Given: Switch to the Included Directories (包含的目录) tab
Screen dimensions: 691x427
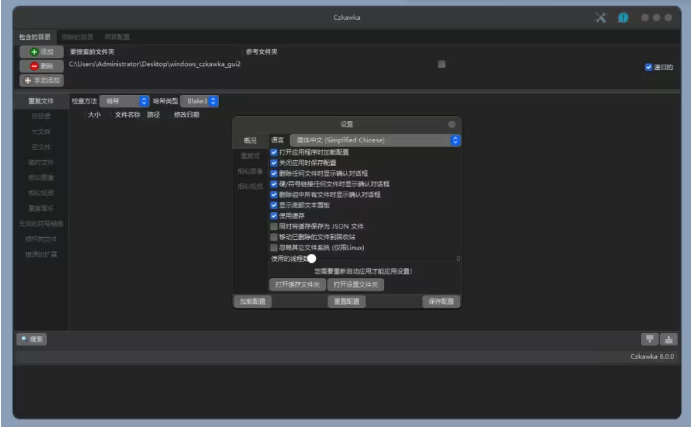Looking at the screenshot, I should click(x=35, y=37).
